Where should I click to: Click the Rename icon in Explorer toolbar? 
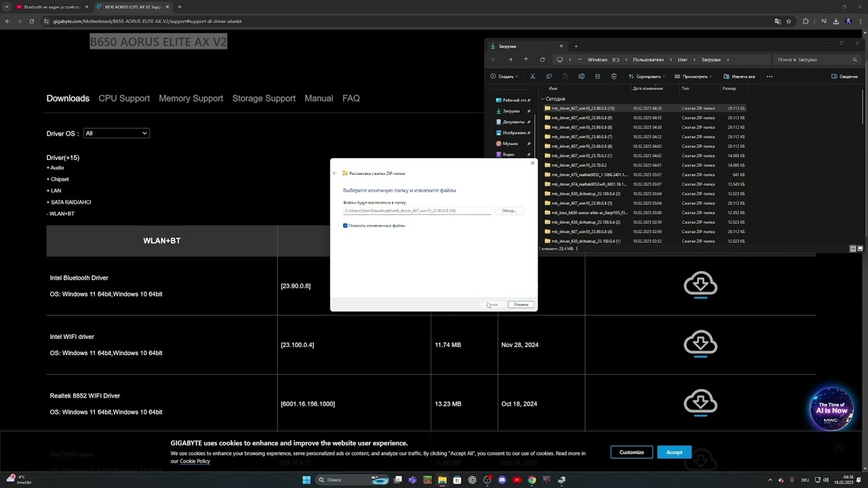pyautogui.click(x=581, y=77)
